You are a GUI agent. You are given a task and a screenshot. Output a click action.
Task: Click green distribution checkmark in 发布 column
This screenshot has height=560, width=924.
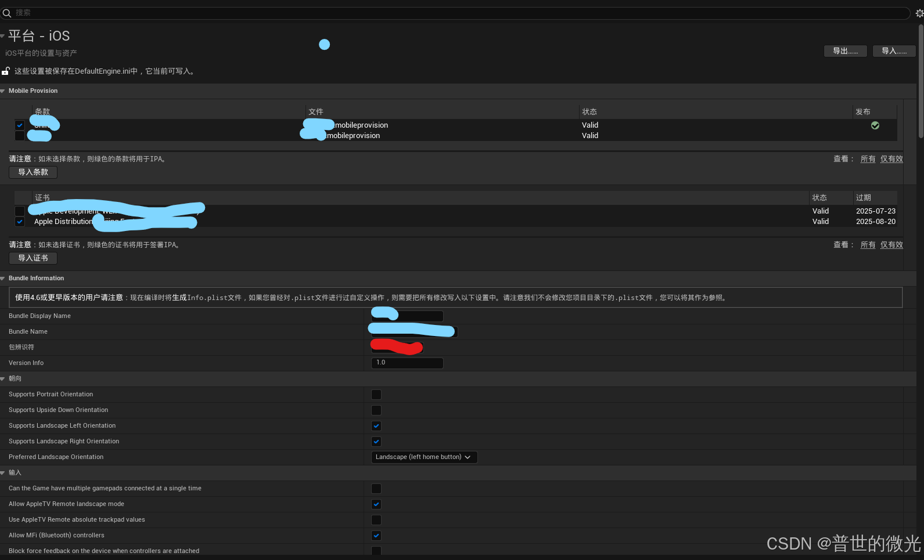[x=875, y=125]
